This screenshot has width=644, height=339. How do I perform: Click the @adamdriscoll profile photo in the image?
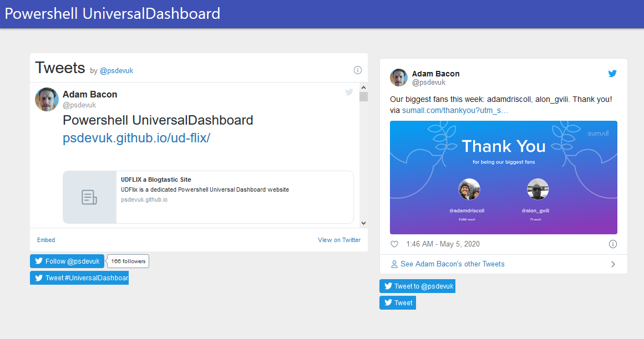[x=469, y=189]
